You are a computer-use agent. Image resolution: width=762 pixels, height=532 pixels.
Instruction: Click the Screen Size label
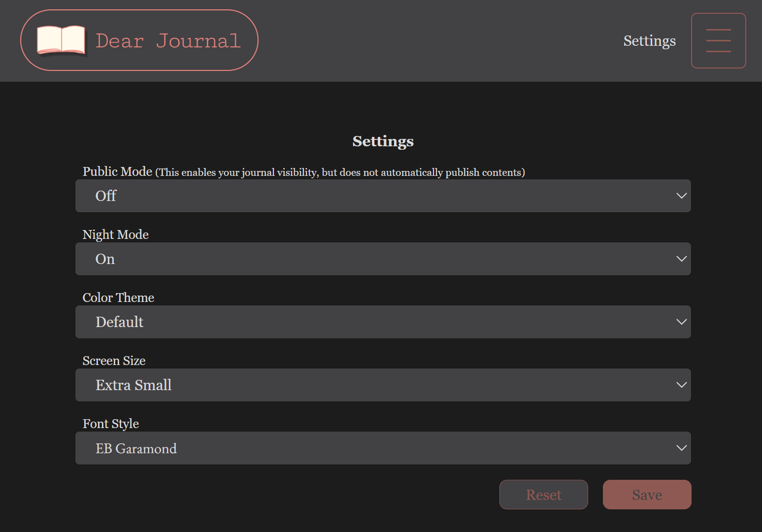tap(114, 361)
